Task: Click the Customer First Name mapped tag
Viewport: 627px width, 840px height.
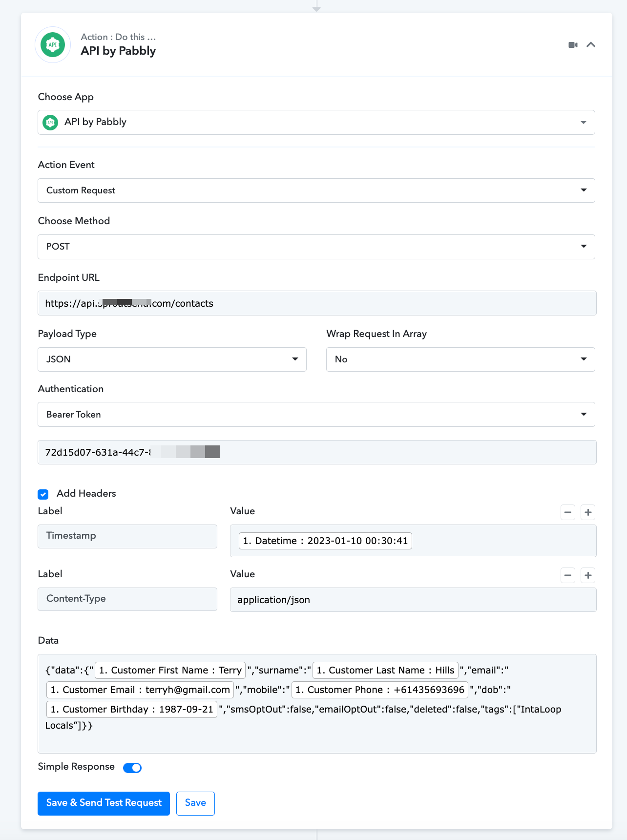Action: tap(170, 671)
